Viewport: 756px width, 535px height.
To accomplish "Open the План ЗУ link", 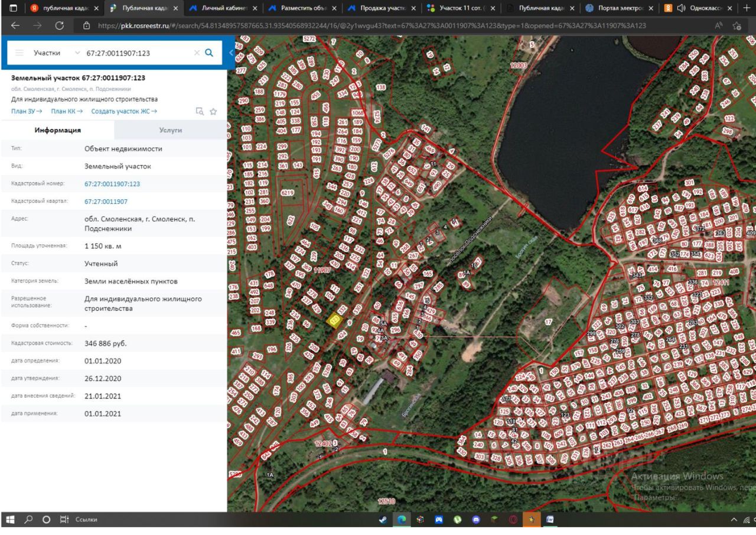I will (27, 111).
